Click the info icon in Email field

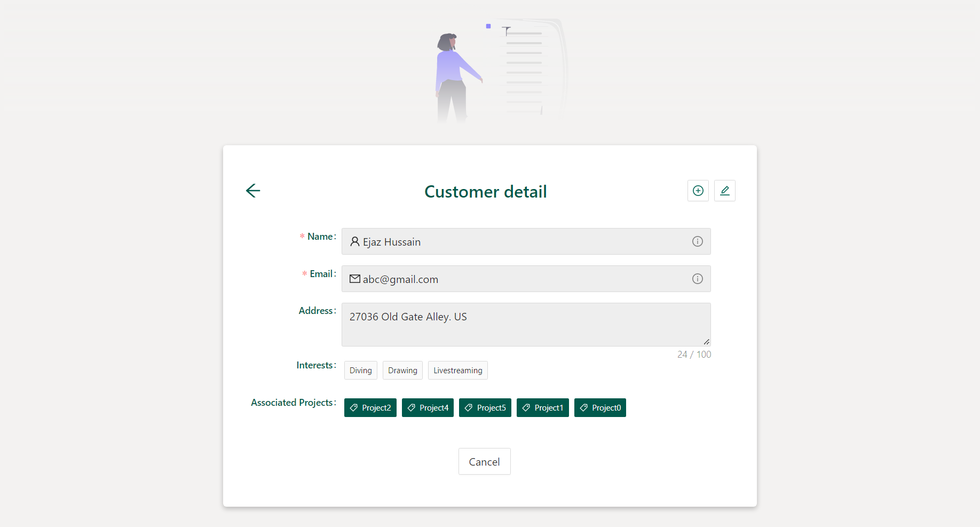click(x=698, y=279)
